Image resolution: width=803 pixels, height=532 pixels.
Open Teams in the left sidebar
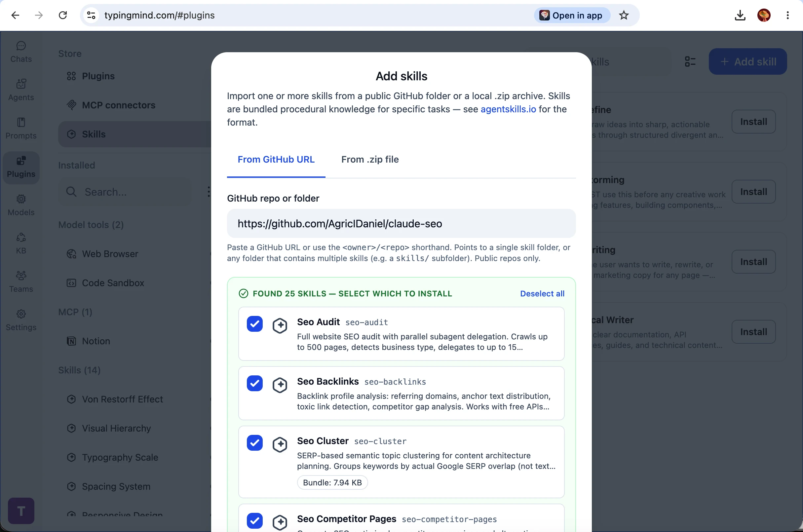click(x=21, y=282)
